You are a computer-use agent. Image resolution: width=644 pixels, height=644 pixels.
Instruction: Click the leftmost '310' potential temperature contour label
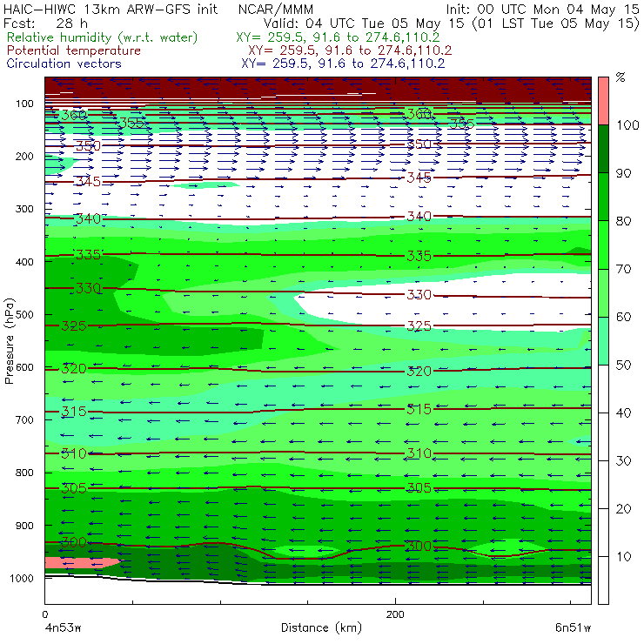tap(74, 453)
